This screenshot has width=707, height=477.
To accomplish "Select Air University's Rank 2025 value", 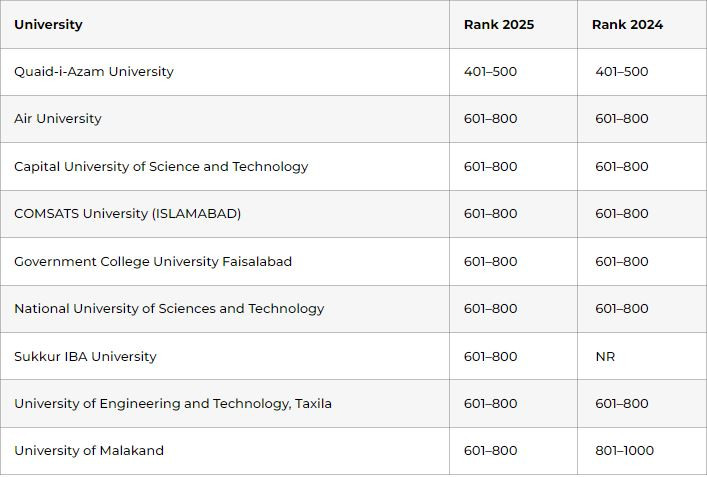I will coord(490,119).
